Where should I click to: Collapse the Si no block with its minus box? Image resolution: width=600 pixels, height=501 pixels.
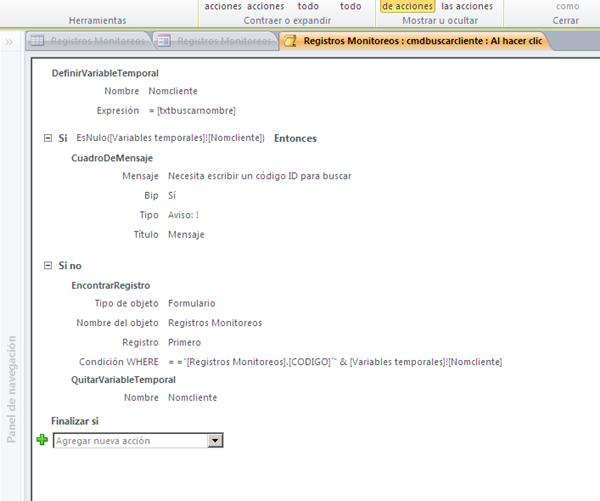click(x=48, y=265)
